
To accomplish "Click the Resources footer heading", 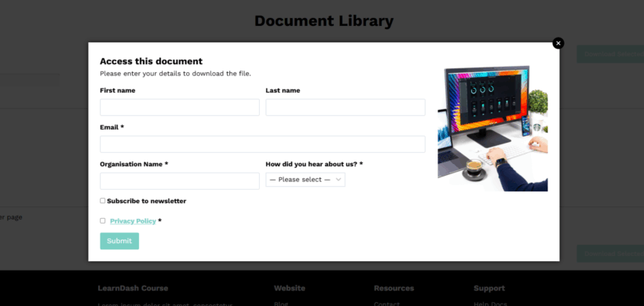I will click(x=394, y=288).
